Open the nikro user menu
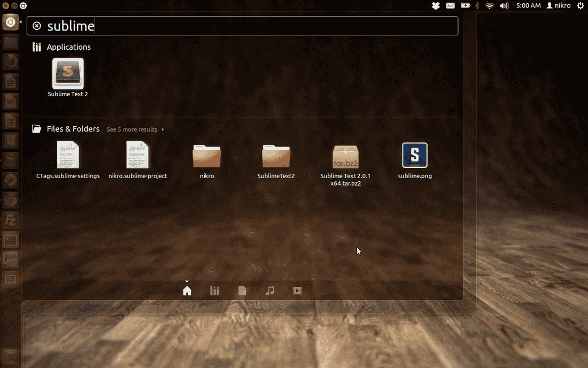The height and width of the screenshot is (368, 588). [x=559, y=6]
